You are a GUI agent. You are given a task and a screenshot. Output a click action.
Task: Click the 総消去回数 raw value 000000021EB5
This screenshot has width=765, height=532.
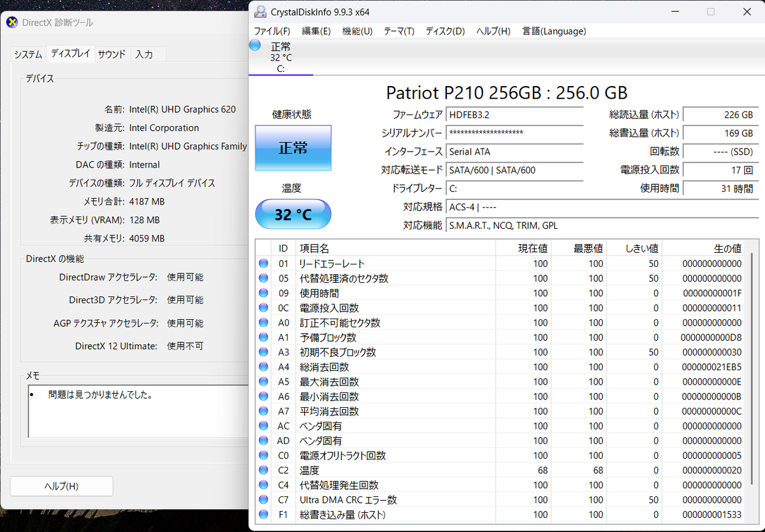[x=711, y=367]
